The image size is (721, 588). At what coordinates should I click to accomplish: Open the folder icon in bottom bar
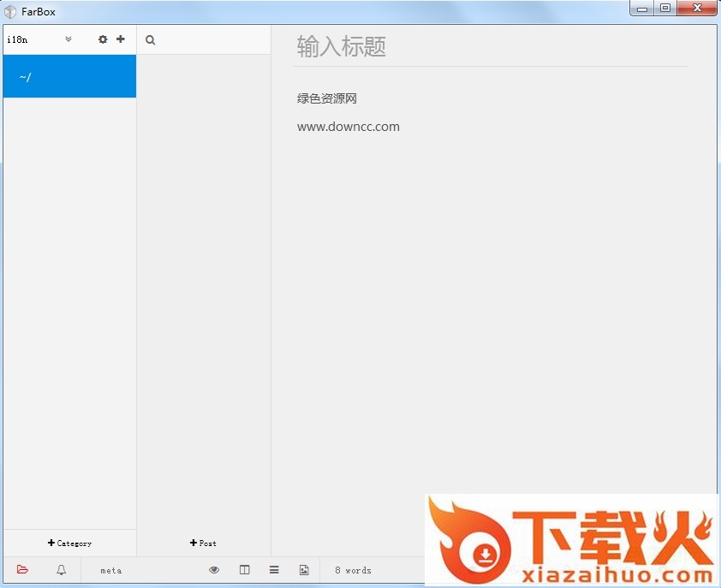pos(23,570)
